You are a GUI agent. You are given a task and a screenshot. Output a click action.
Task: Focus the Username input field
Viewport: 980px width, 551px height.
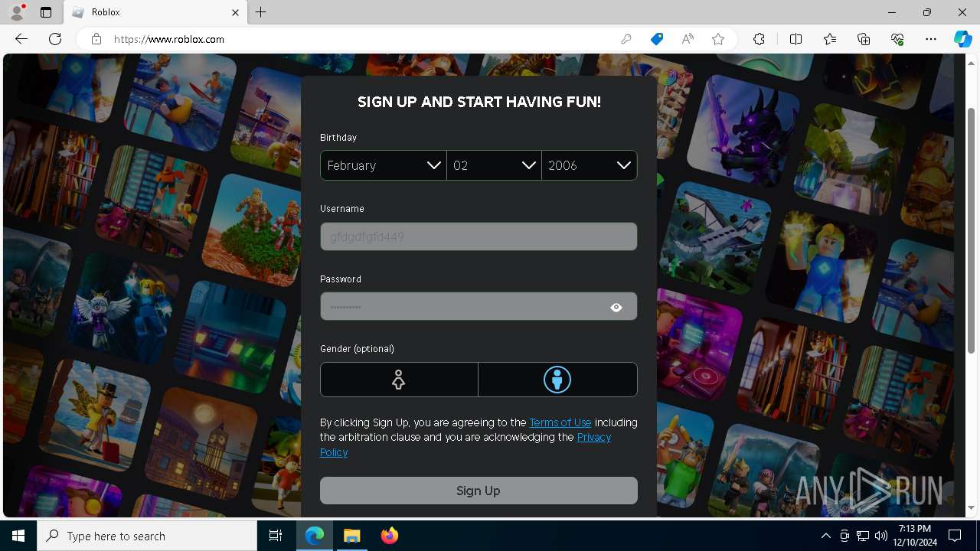click(x=479, y=236)
